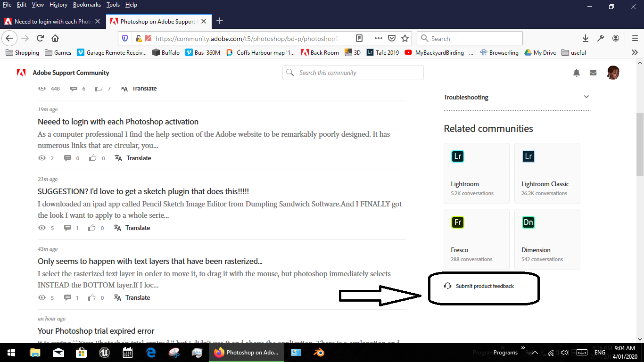This screenshot has height=362, width=644.
Task: Show site security padlock information
Action: point(139,38)
